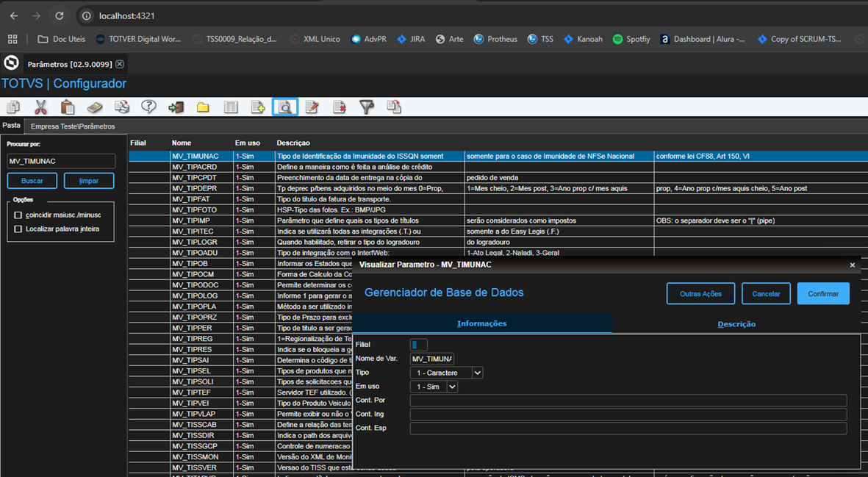868x477 pixels.
Task: Click the add new parameter icon
Action: pyautogui.click(x=257, y=107)
